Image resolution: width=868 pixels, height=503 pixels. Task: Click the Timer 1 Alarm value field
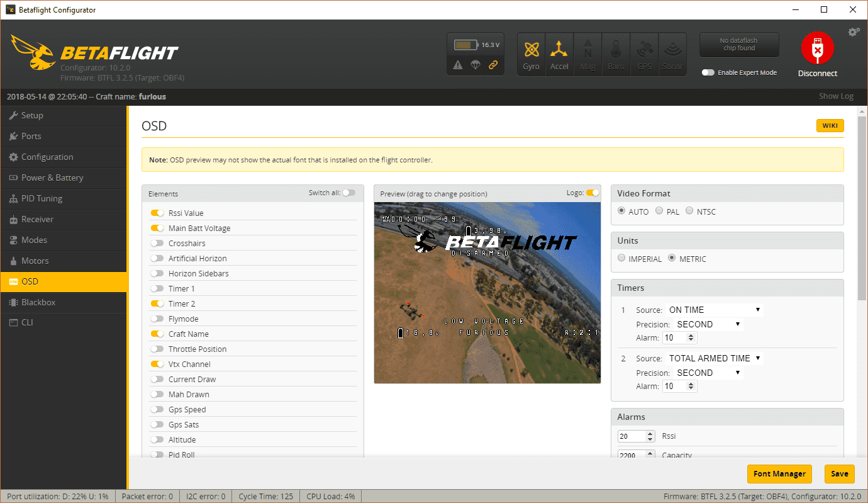pyautogui.click(x=679, y=338)
